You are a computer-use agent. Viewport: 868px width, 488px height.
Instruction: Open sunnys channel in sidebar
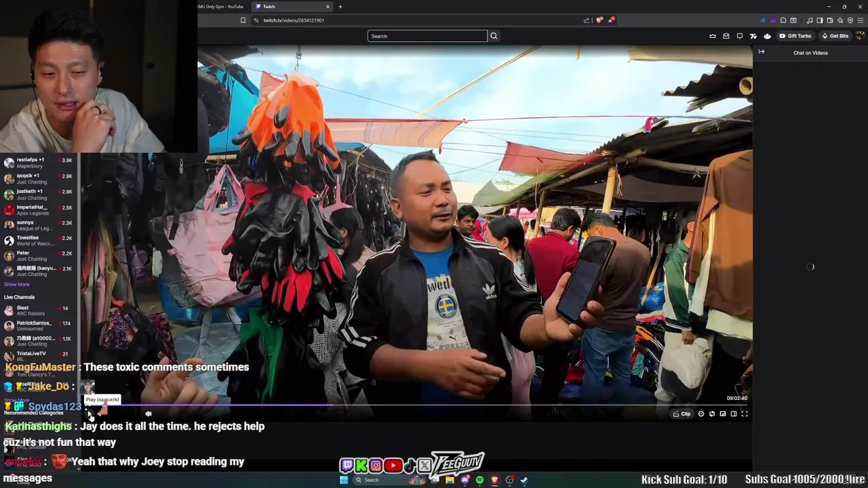pos(39,225)
